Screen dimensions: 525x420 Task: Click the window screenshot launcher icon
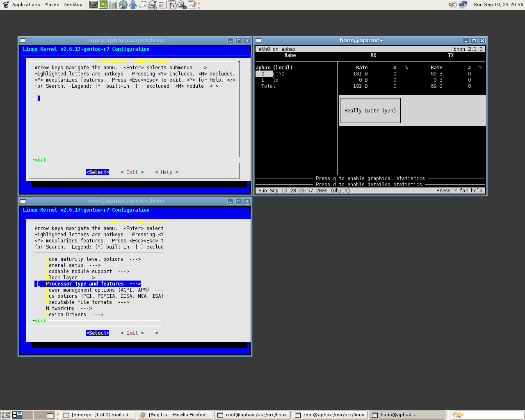point(153,5)
